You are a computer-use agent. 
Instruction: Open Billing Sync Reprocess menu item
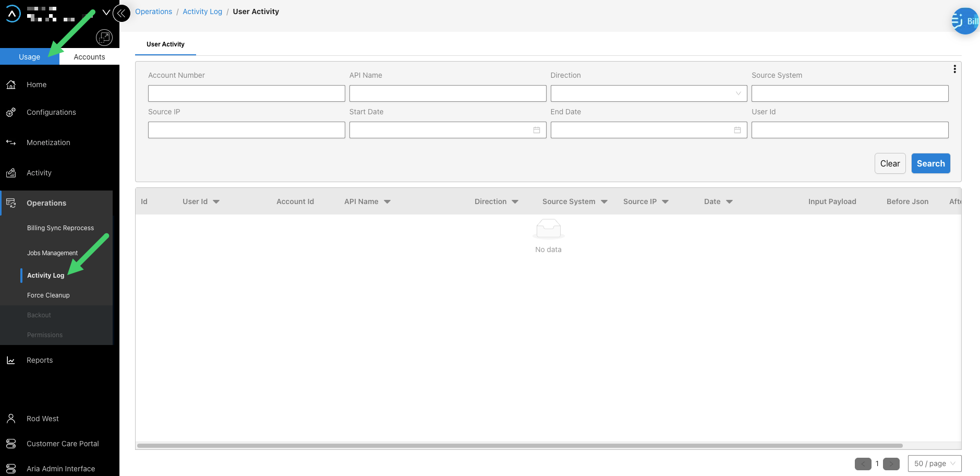pyautogui.click(x=61, y=228)
